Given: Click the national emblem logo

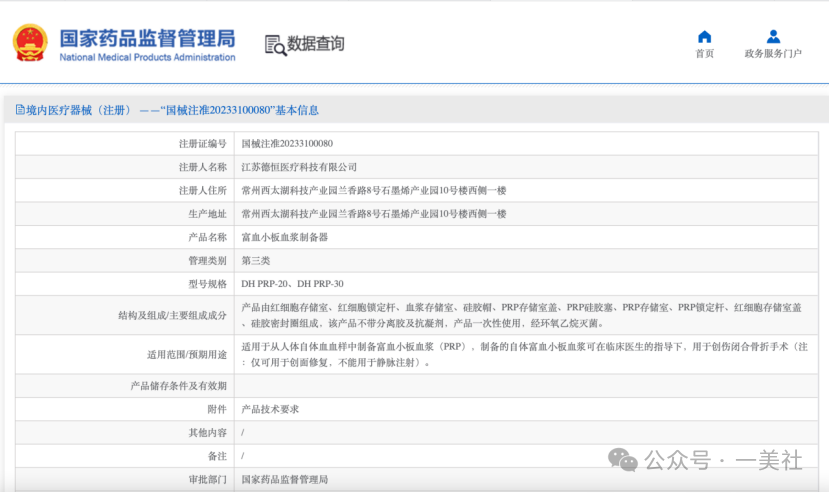Looking at the screenshot, I should pyautogui.click(x=30, y=43).
